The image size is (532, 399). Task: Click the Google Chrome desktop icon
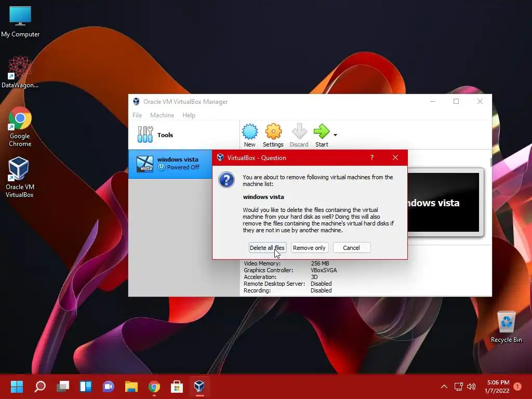click(20, 127)
